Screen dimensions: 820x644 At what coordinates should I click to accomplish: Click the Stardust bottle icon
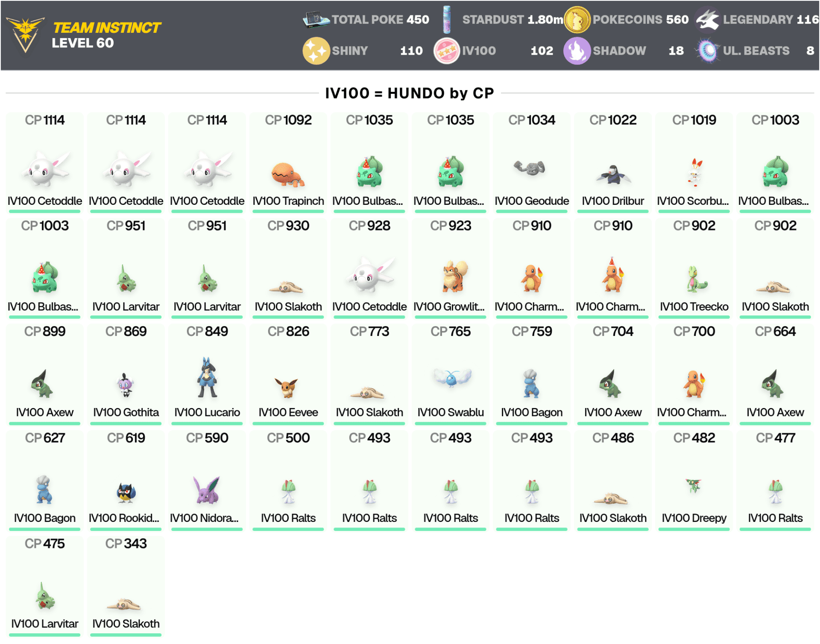tap(446, 19)
